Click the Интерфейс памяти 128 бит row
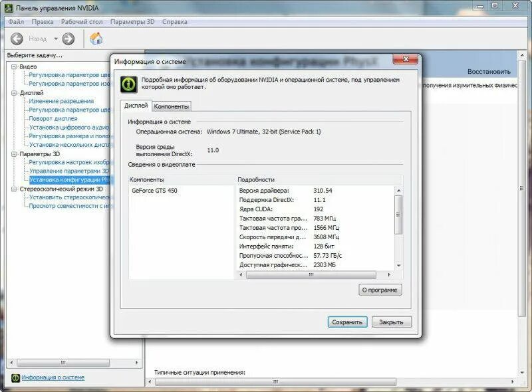The height and width of the screenshot is (392, 532). click(x=315, y=246)
